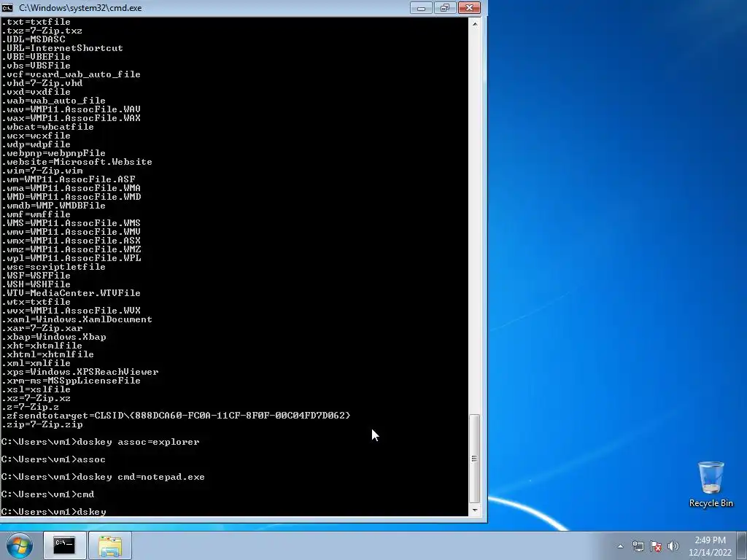The width and height of the screenshot is (747, 560).
Task: Click the console scrollbar down arrow
Action: point(475,510)
